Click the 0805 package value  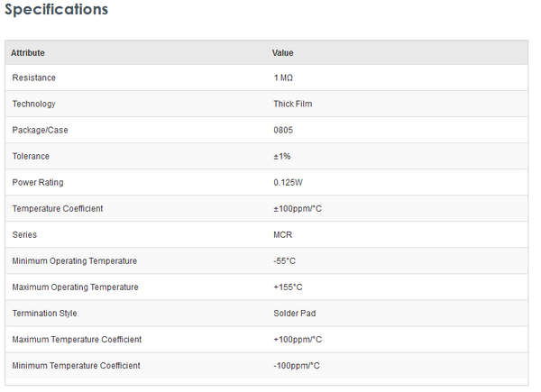coord(283,131)
